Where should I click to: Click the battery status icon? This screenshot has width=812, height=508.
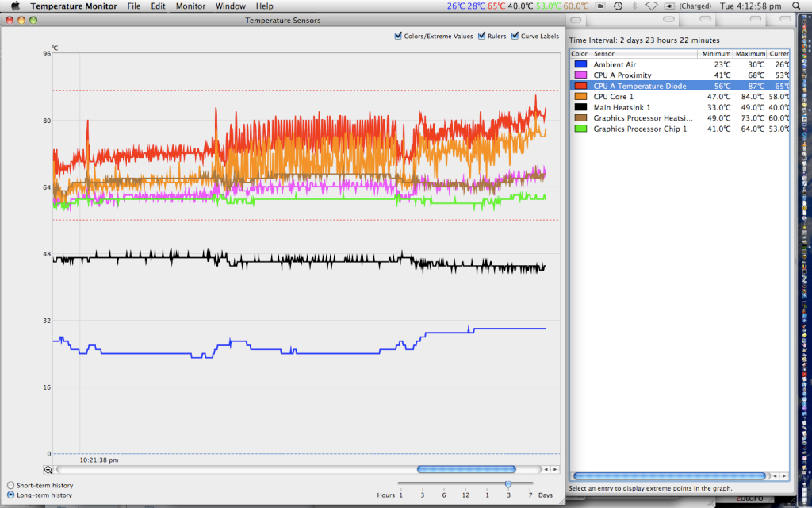tap(669, 6)
